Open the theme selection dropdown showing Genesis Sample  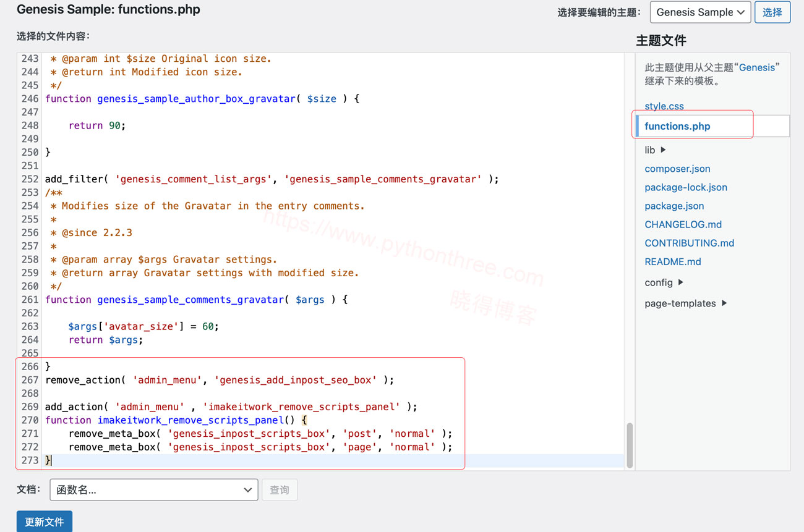[700, 12]
